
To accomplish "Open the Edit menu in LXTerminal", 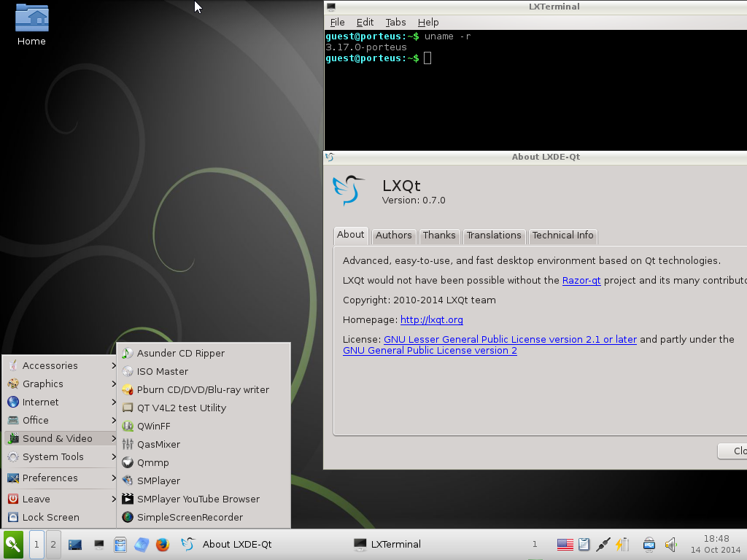I will click(x=365, y=23).
